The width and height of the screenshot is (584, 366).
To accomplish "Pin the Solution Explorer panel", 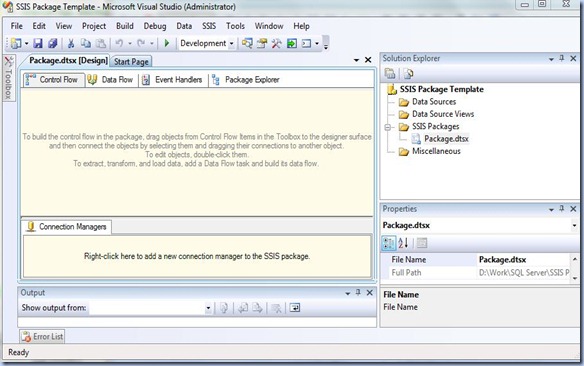I will click(562, 58).
